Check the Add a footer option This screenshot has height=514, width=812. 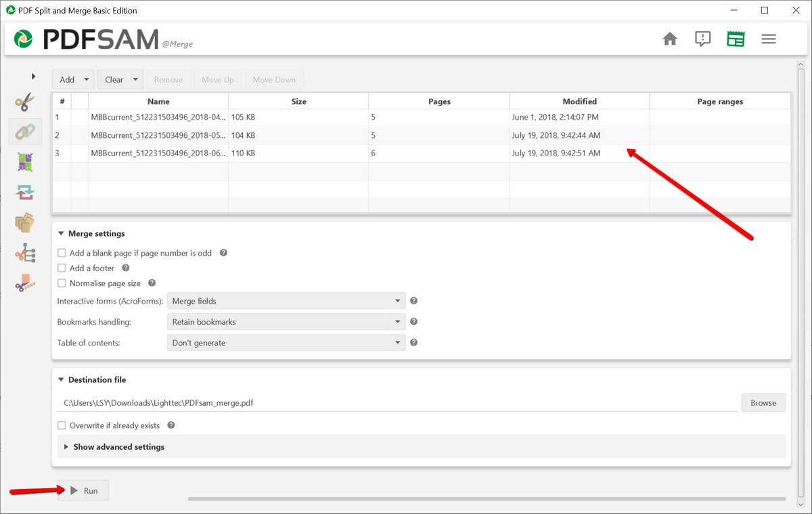pos(62,268)
